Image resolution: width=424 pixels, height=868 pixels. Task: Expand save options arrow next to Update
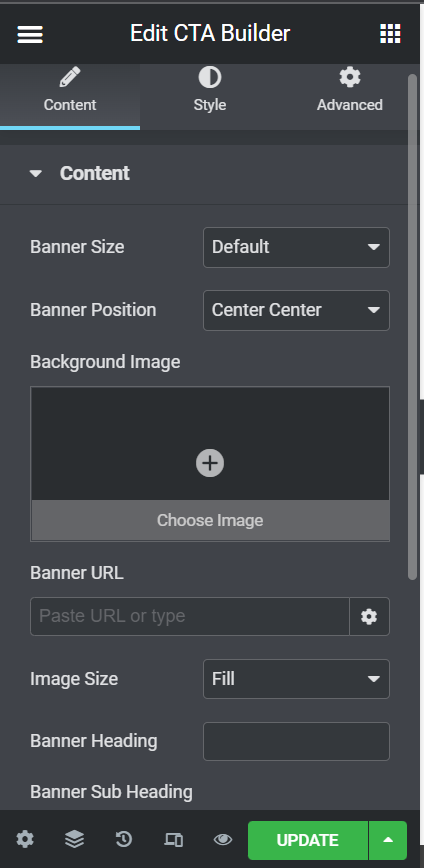(x=388, y=840)
